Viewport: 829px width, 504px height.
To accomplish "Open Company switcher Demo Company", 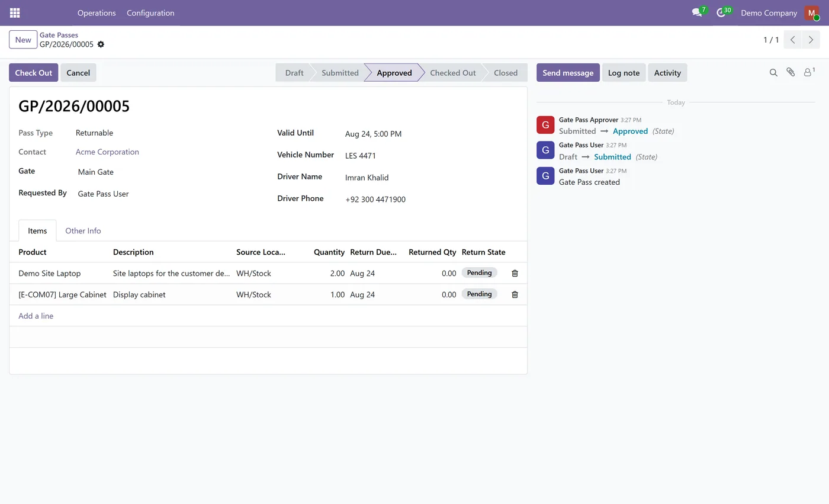I will pyautogui.click(x=769, y=12).
